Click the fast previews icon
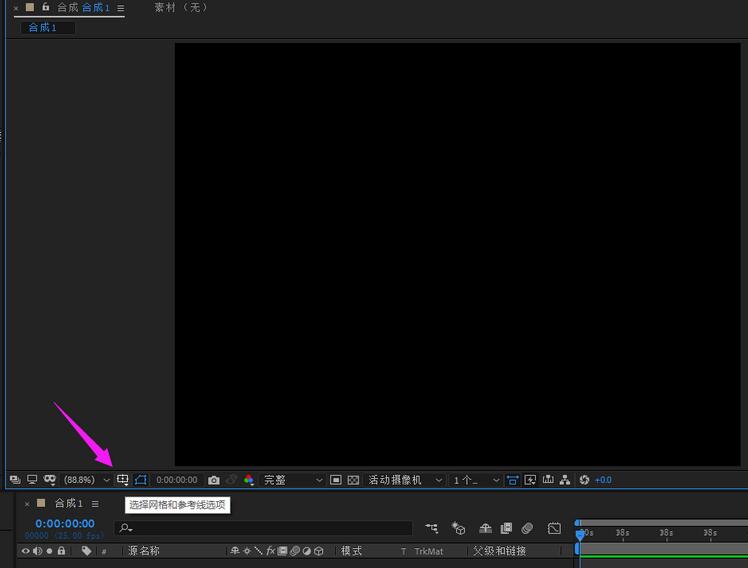The width and height of the screenshot is (748, 568). tap(530, 480)
